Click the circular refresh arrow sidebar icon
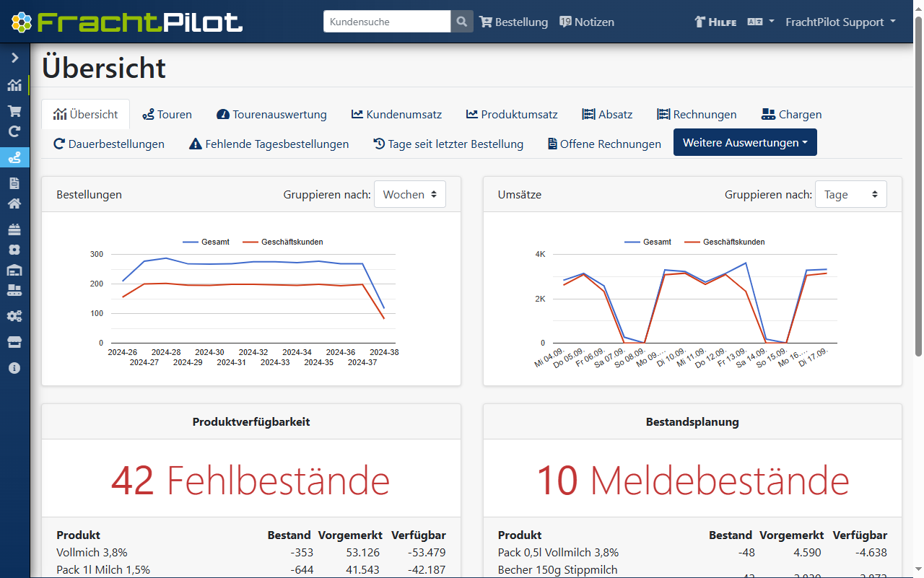This screenshot has width=924, height=578. (14, 131)
